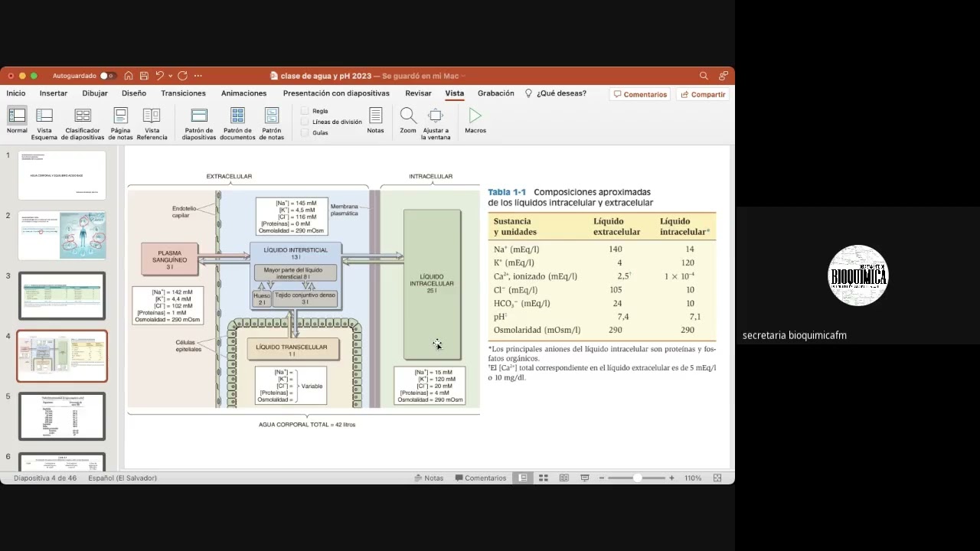Switch to Página de notas view
Viewport: 980px width, 551px height.
(x=121, y=123)
